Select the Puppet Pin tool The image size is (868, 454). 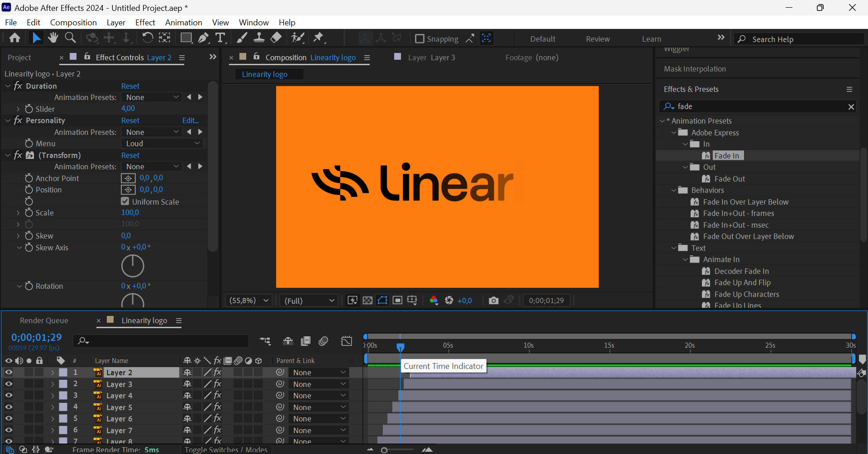tap(319, 38)
